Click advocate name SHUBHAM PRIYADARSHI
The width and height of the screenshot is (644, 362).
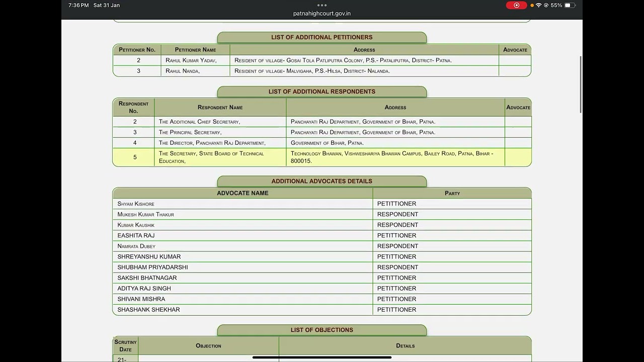click(152, 267)
